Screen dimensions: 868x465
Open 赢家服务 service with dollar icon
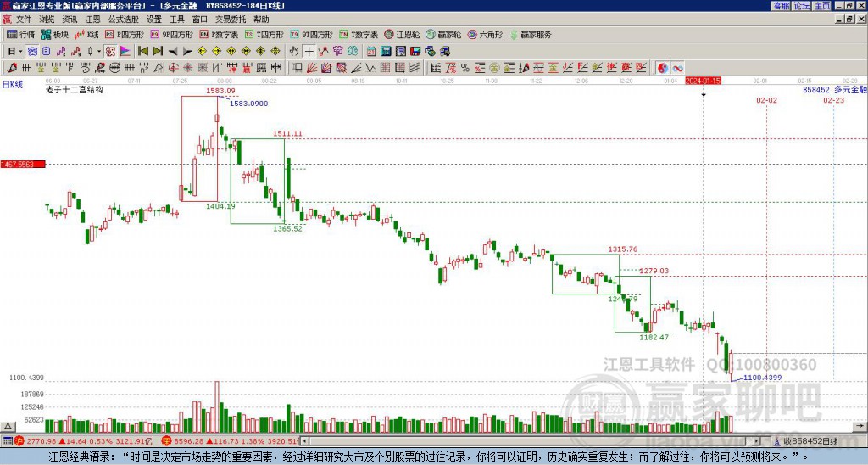click(x=531, y=34)
